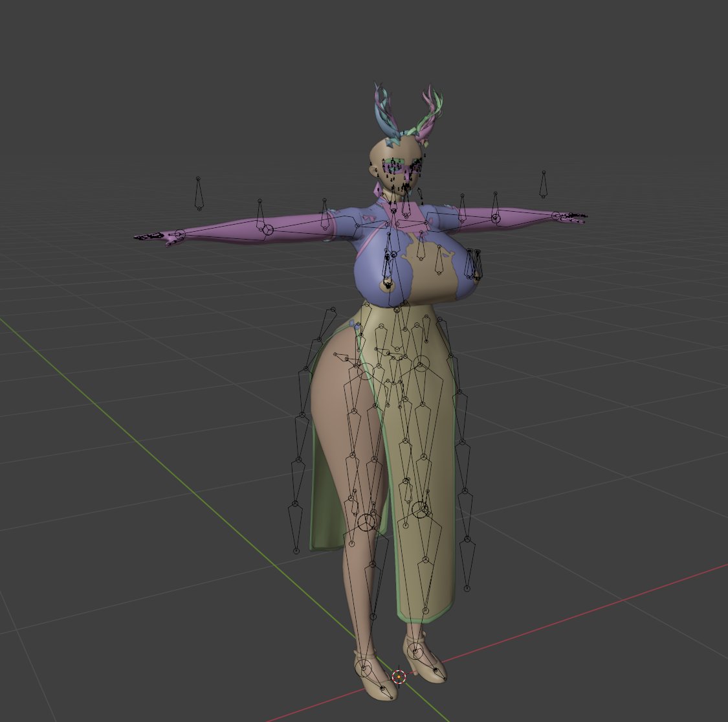The image size is (728, 722).
Task: Select the wrist joint circle on the left-side arm
Action: (180, 234)
